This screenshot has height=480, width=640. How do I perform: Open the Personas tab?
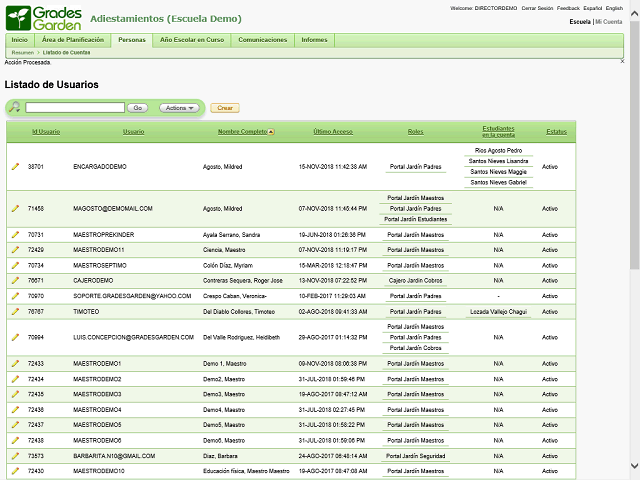[131, 40]
